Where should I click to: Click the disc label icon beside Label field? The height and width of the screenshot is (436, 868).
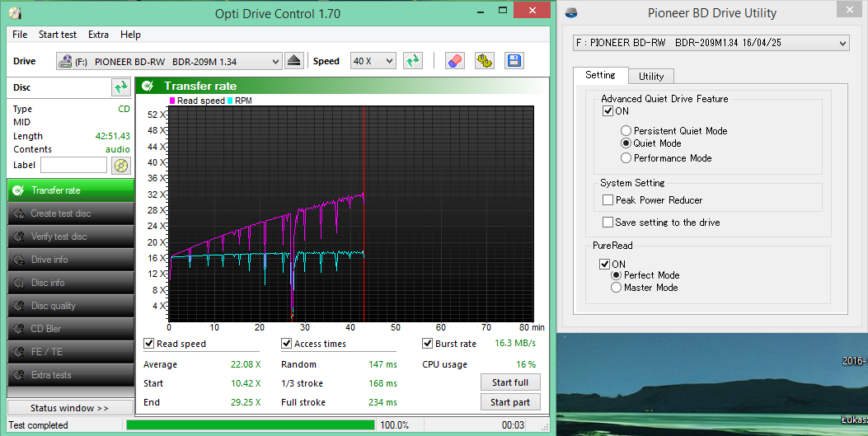pyautogui.click(x=121, y=165)
